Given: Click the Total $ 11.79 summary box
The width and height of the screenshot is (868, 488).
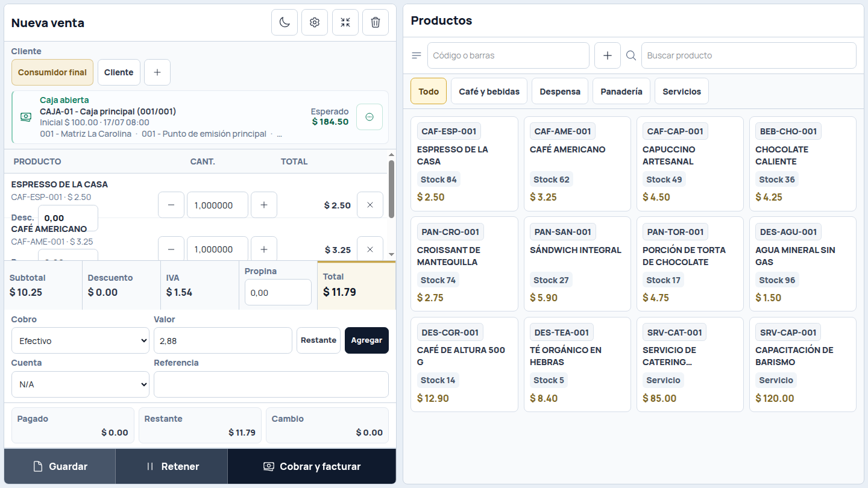Looking at the screenshot, I should click(357, 286).
